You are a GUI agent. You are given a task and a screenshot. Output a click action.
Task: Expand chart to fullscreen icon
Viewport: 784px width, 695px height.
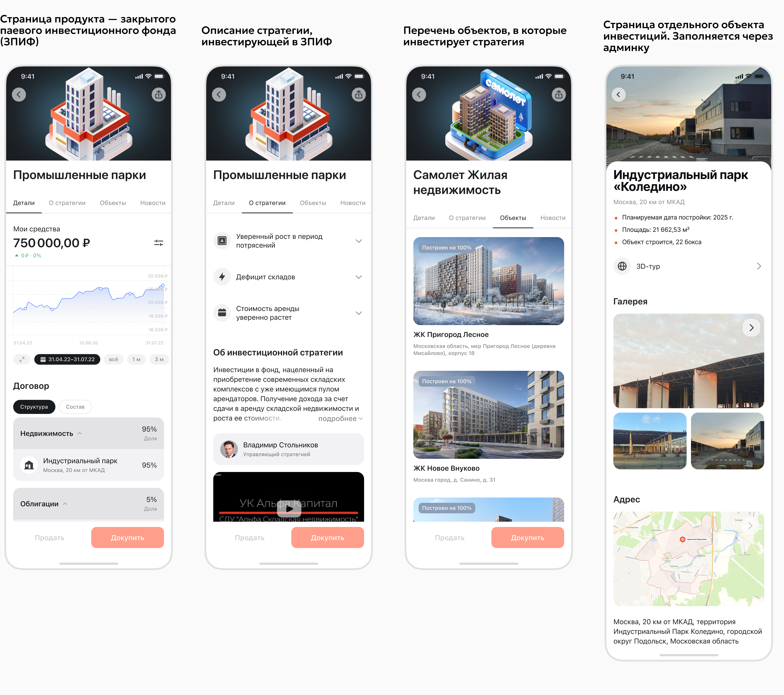tap(22, 359)
